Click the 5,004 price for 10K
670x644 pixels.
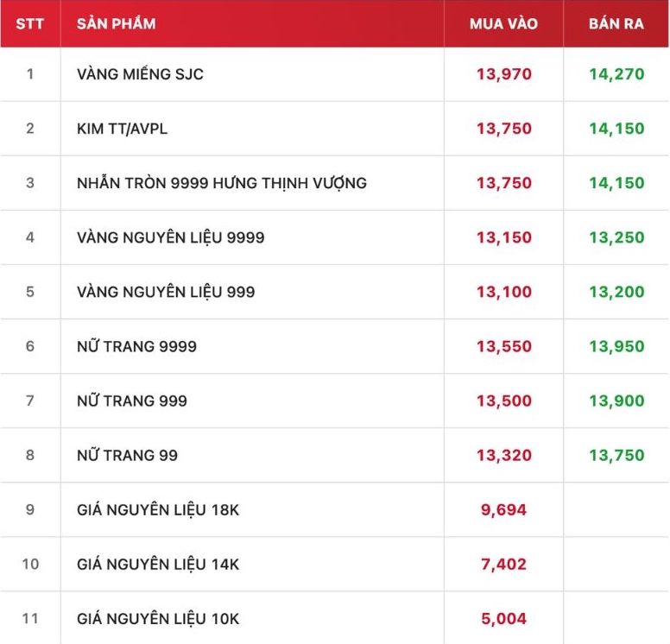coord(503,619)
